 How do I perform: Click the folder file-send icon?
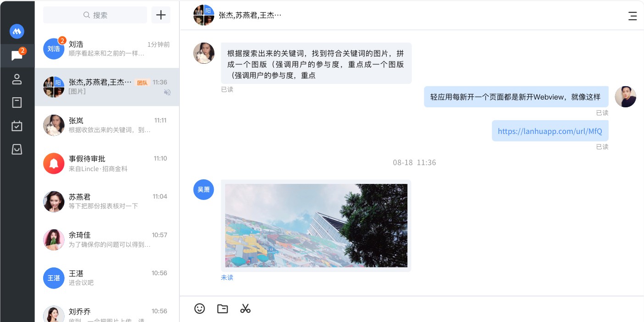coord(222,309)
